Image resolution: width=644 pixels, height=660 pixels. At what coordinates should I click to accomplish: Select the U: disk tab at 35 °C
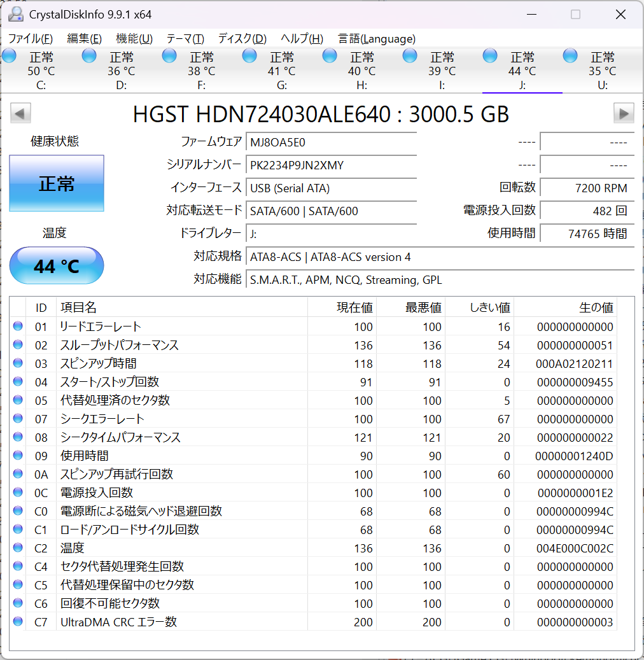click(603, 70)
